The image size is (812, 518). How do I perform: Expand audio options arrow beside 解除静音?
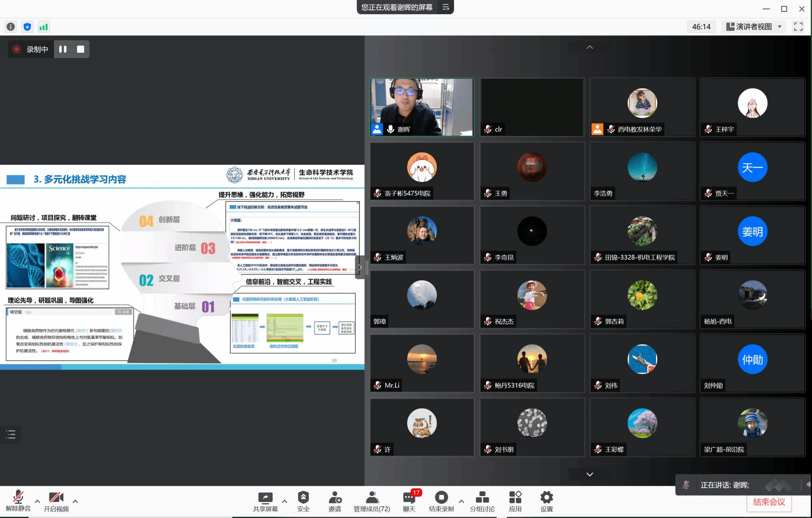pos(37,501)
